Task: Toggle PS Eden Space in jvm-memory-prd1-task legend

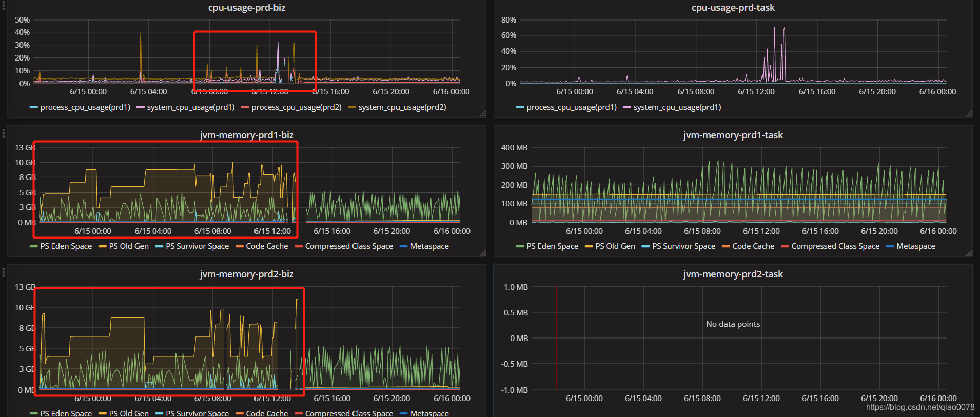Action: pos(553,246)
